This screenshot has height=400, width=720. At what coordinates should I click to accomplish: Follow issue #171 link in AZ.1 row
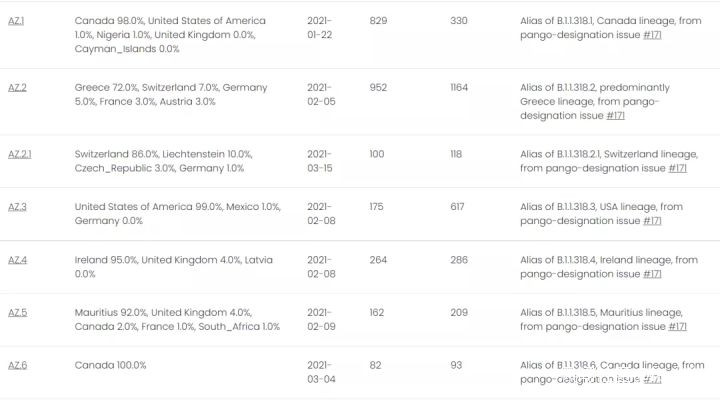point(652,34)
